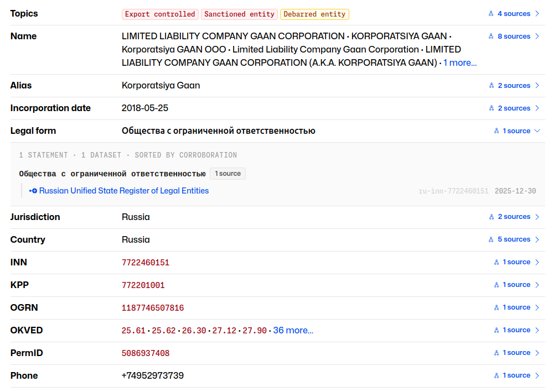The image size is (548, 392).
Task: Click the 'Sanctioned entity' topic tag
Action: pos(239,14)
